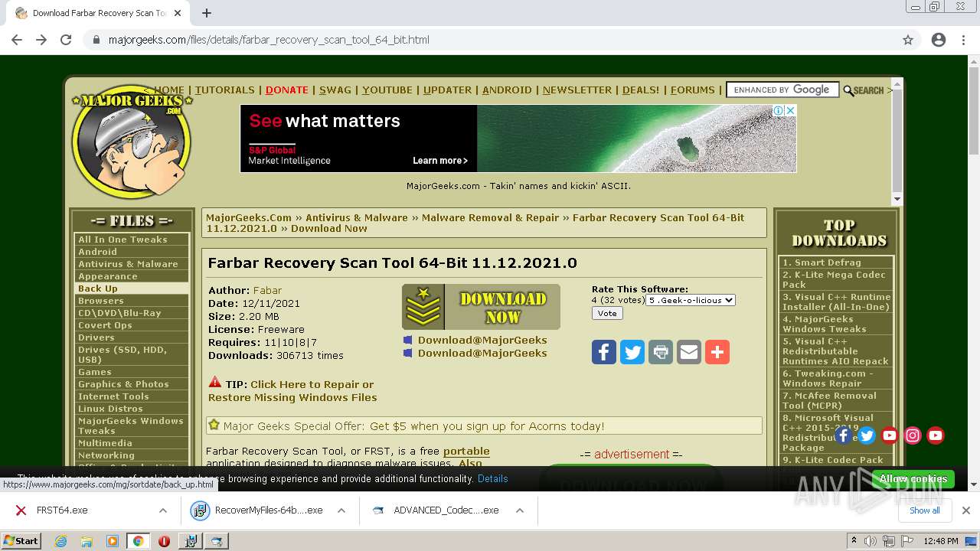Expand options for FRST64.exe download
Screen dimensions: 980x551
point(163,510)
